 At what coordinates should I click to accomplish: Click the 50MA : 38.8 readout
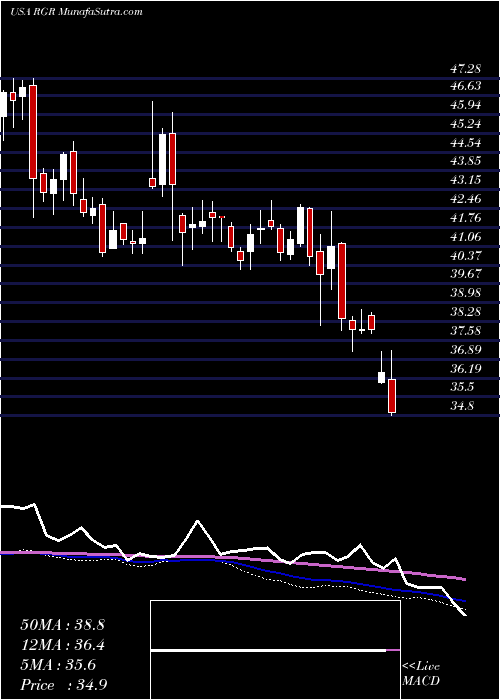click(x=62, y=625)
